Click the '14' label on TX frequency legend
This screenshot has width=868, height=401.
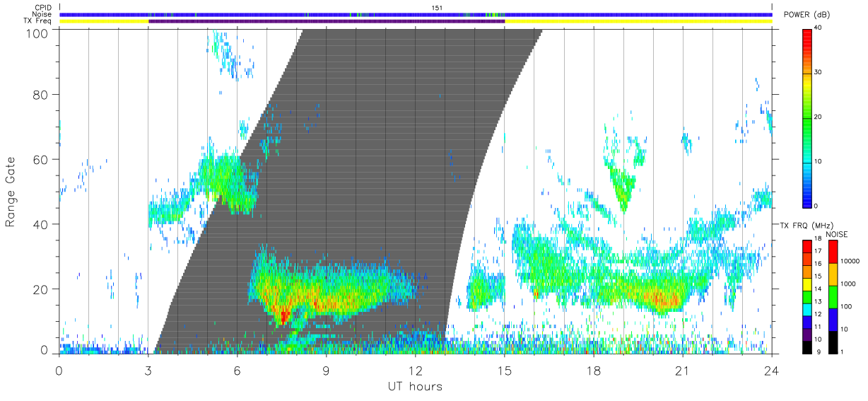tap(817, 290)
